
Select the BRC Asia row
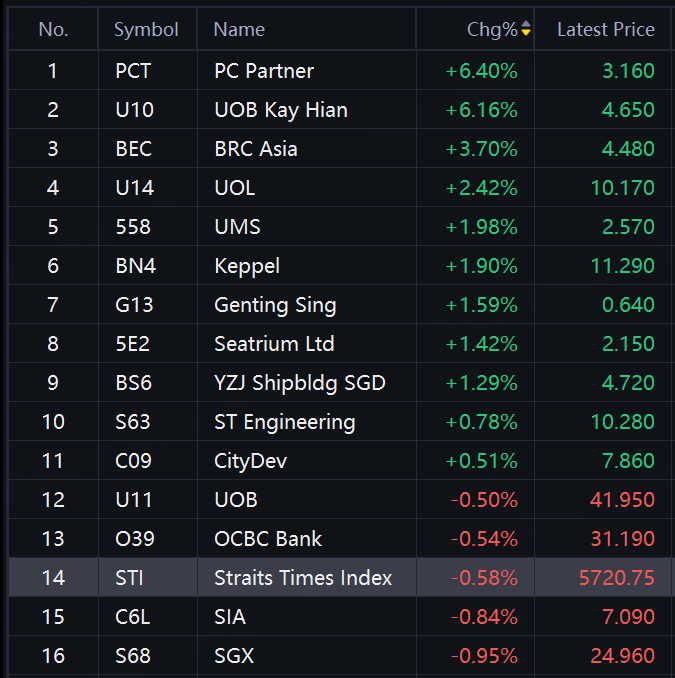coord(340,148)
